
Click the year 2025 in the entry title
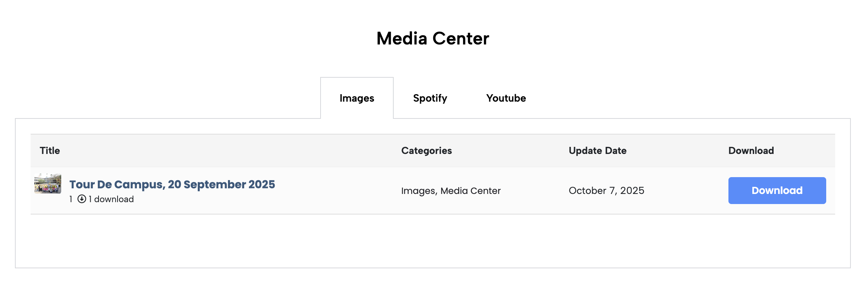(262, 185)
